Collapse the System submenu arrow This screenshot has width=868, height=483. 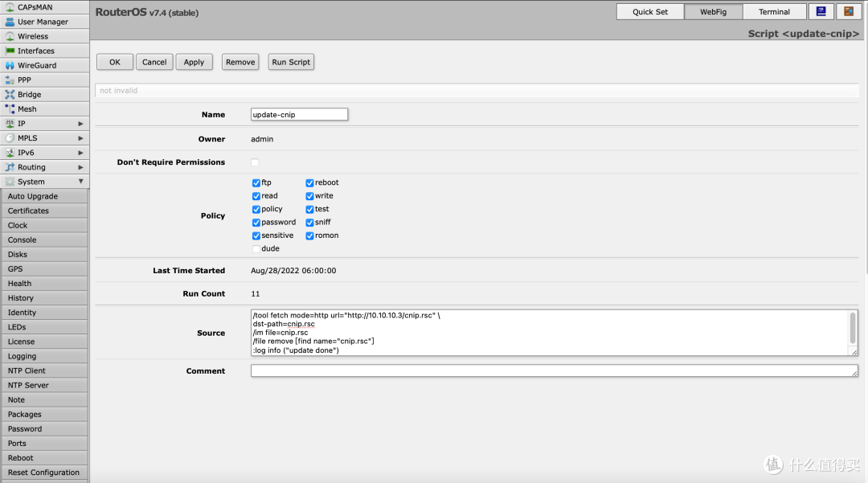click(80, 182)
